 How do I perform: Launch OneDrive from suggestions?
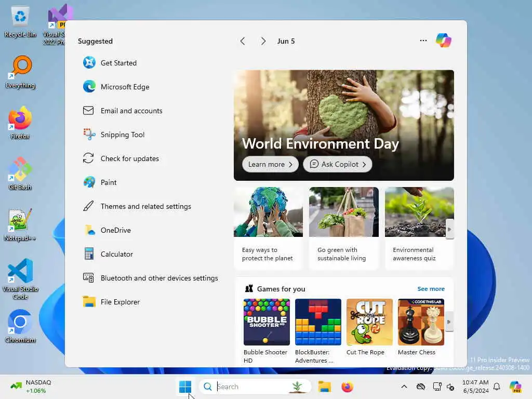107,230
